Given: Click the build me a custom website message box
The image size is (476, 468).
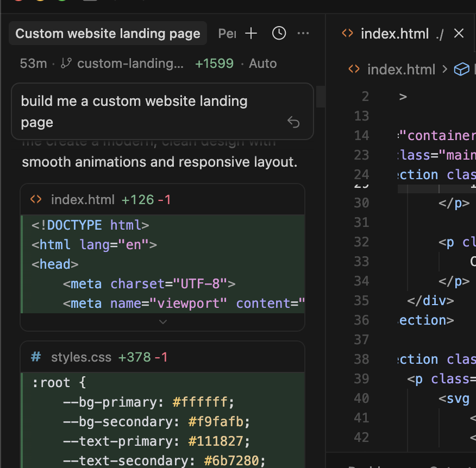Looking at the screenshot, I should pyautogui.click(x=152, y=111).
